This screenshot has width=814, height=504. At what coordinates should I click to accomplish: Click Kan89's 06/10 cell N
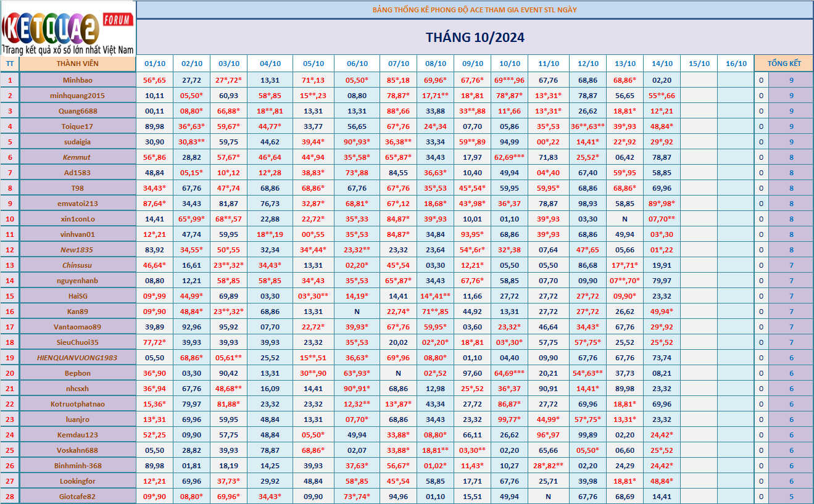pos(357,312)
